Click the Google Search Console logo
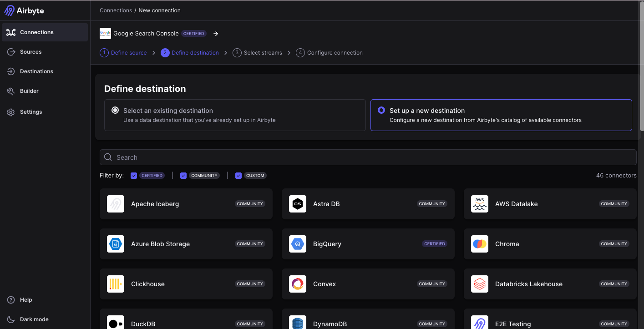Viewport: 644px width, 329px height. tap(105, 33)
